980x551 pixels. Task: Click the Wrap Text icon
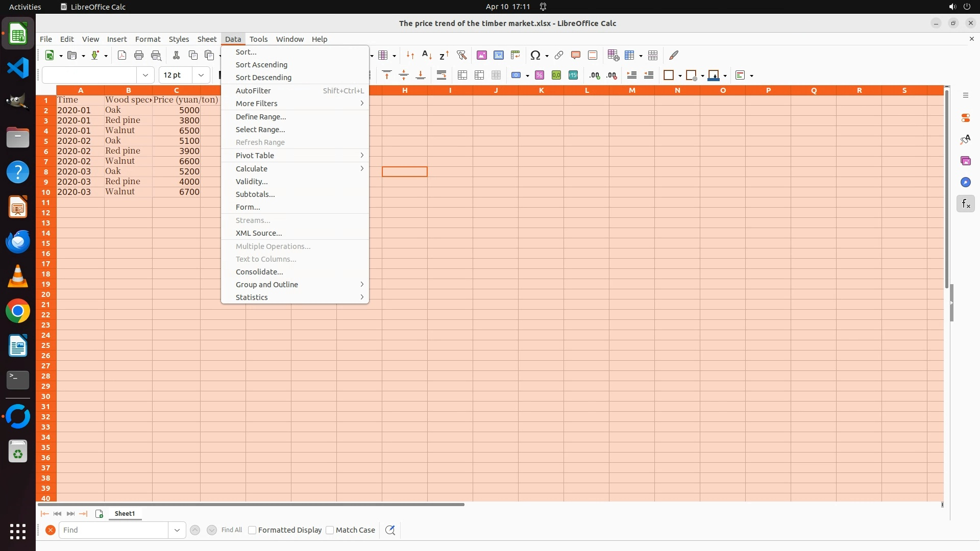[x=442, y=76]
